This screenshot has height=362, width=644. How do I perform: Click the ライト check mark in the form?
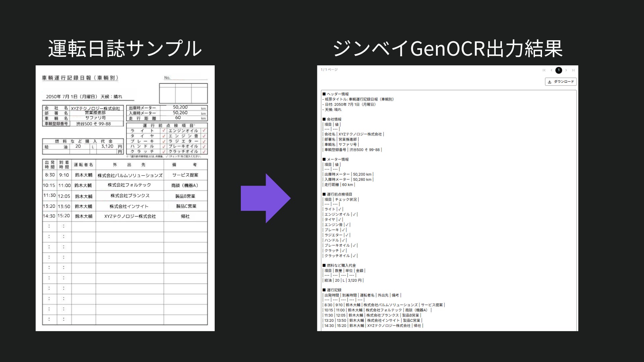[164, 131]
